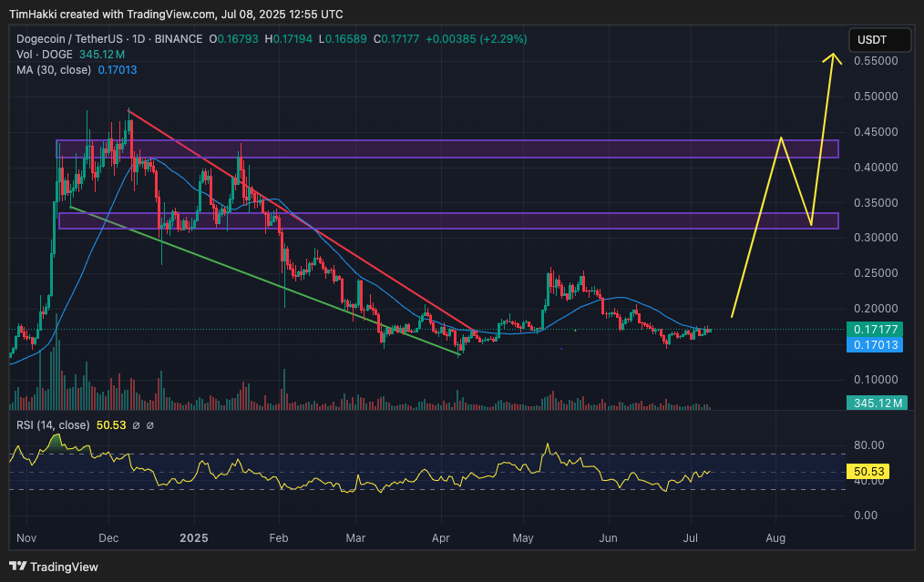Screen dimensions: 924x582
Task: Select the blue MA price tag 0.17013
Action: (x=878, y=344)
